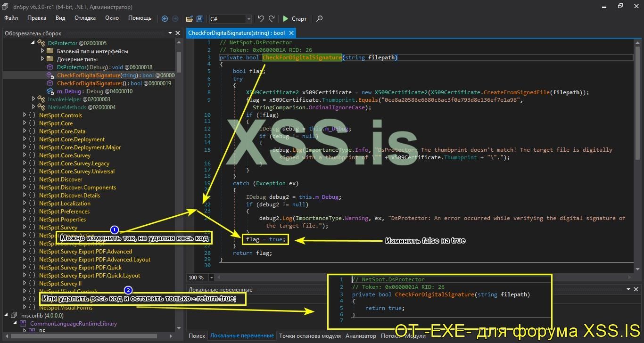Open an assembly with the folder icon
The image size is (644, 343).
[189, 19]
